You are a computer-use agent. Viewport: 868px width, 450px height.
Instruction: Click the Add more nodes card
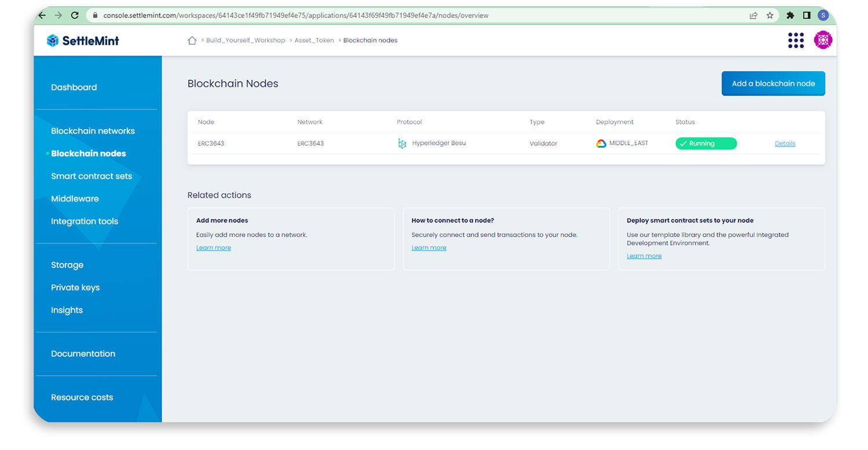click(291, 239)
